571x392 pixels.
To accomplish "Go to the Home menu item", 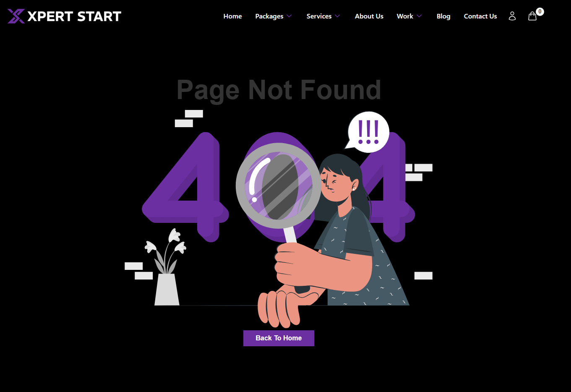I will coord(233,16).
